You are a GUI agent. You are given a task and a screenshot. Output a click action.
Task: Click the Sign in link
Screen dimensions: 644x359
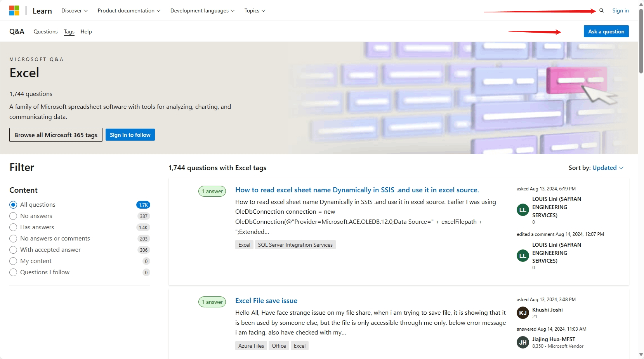[620, 10]
